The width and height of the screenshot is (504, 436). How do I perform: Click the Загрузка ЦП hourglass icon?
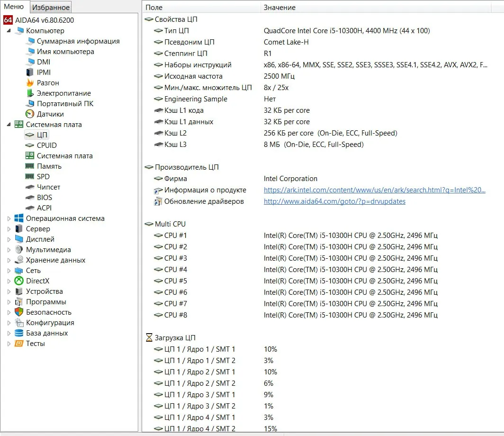coord(149,337)
